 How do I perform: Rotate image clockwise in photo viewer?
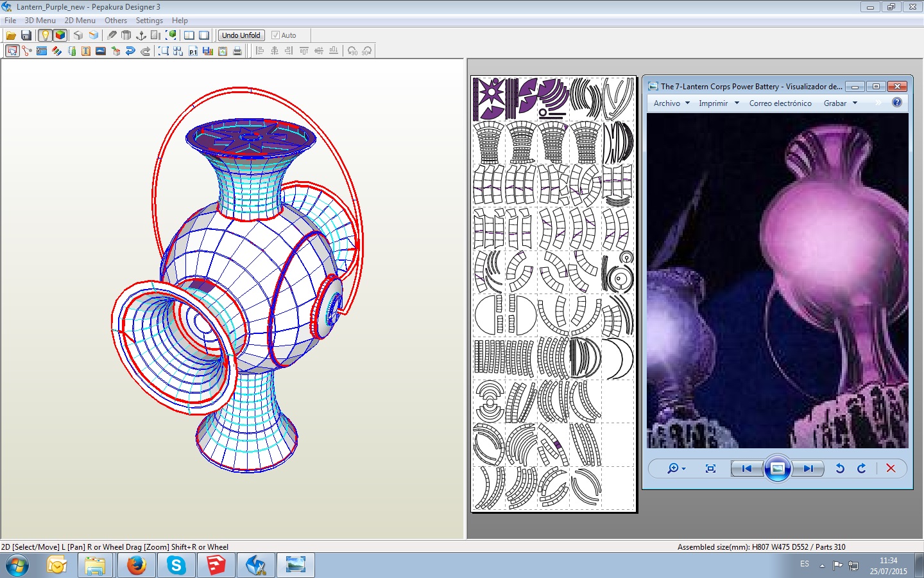(x=862, y=468)
